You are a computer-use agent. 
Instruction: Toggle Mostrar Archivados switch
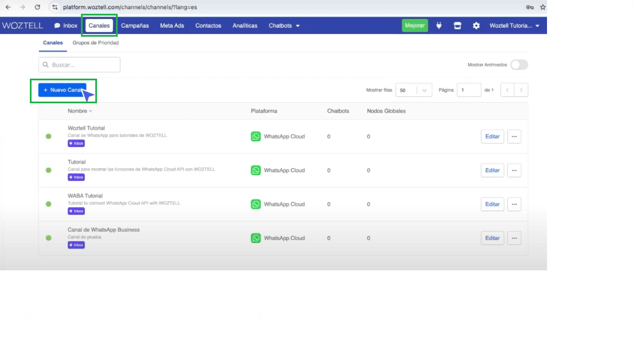519,64
